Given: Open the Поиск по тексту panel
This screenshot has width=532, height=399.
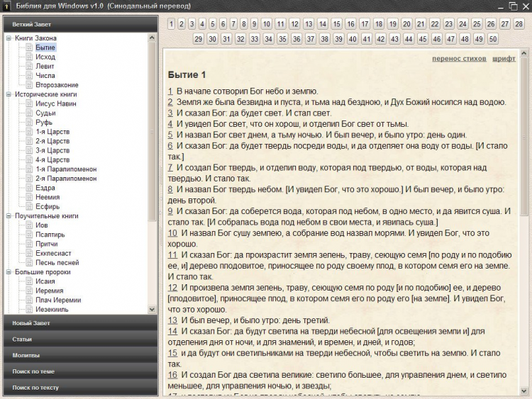Looking at the screenshot, I should 80,388.
